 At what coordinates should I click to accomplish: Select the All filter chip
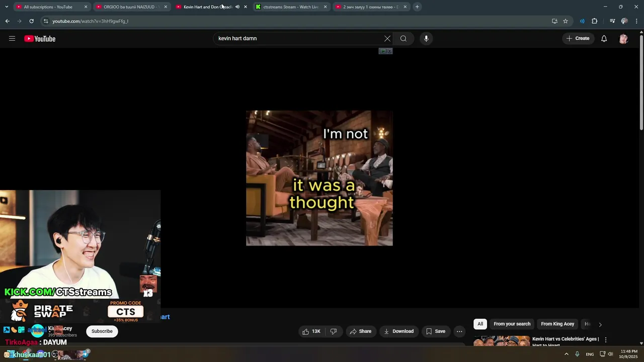coord(480,324)
